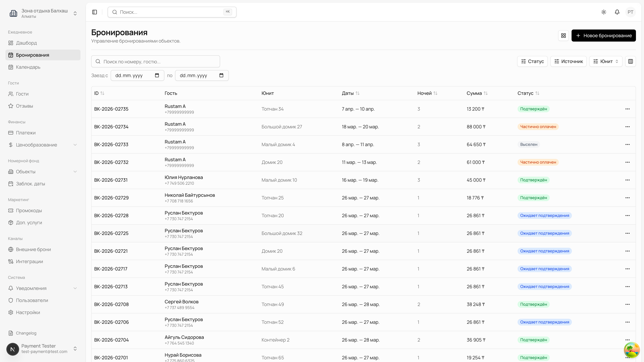Viewport: 644px width, 362px height.
Task: Open calendar picker of Заезд с date
Action: 157,75
